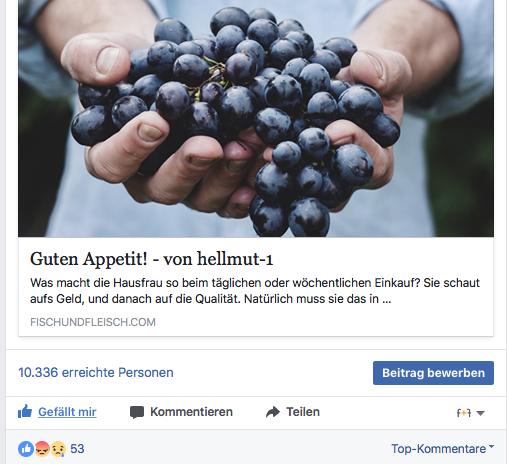Click the speech bubble comment icon
Image resolution: width=507 pixels, height=464 pixels.
[x=137, y=412]
